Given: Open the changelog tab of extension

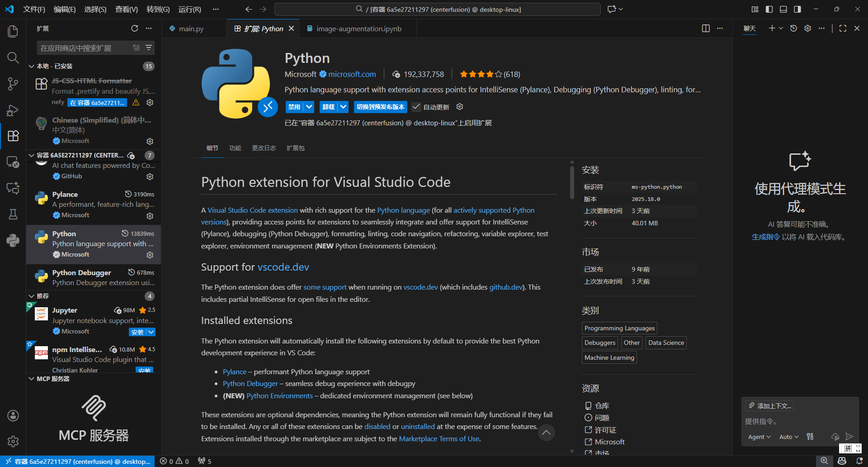Looking at the screenshot, I should tap(264, 148).
